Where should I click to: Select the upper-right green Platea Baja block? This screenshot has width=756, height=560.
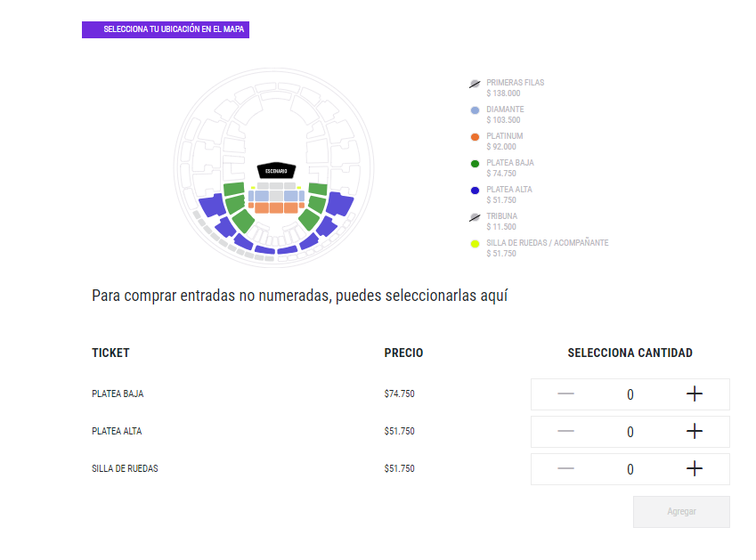[x=318, y=188]
